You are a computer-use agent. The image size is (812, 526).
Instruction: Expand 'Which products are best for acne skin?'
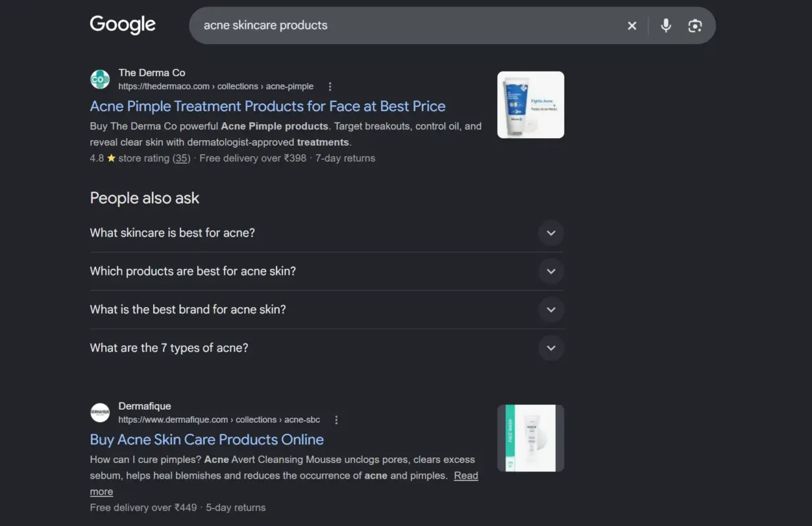click(x=327, y=271)
